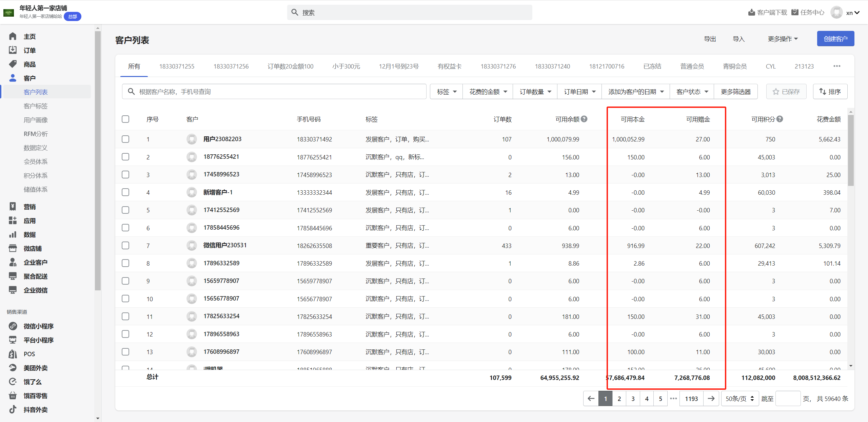Click the 任务中心 task center icon
868x422 pixels.
tap(795, 13)
